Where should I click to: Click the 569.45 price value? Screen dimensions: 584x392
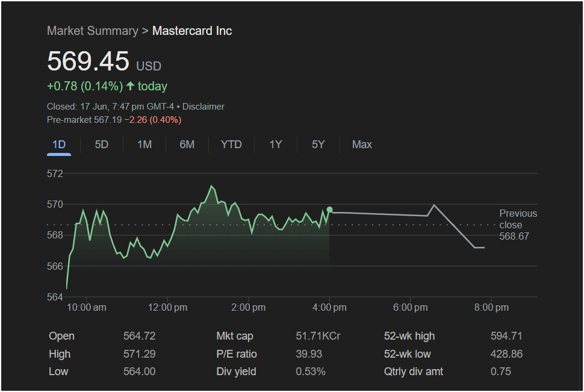(88, 61)
